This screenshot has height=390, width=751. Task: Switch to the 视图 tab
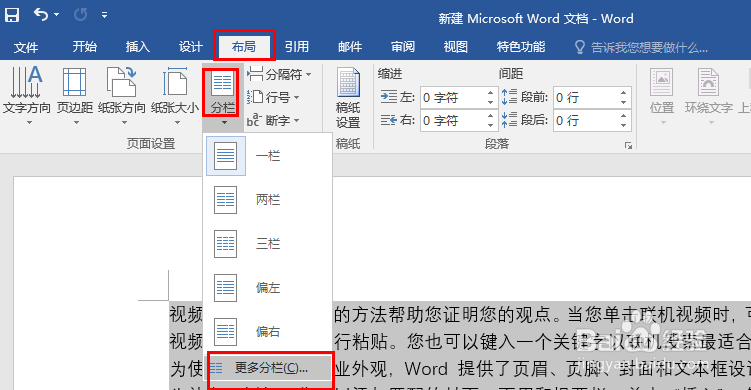coord(455,46)
